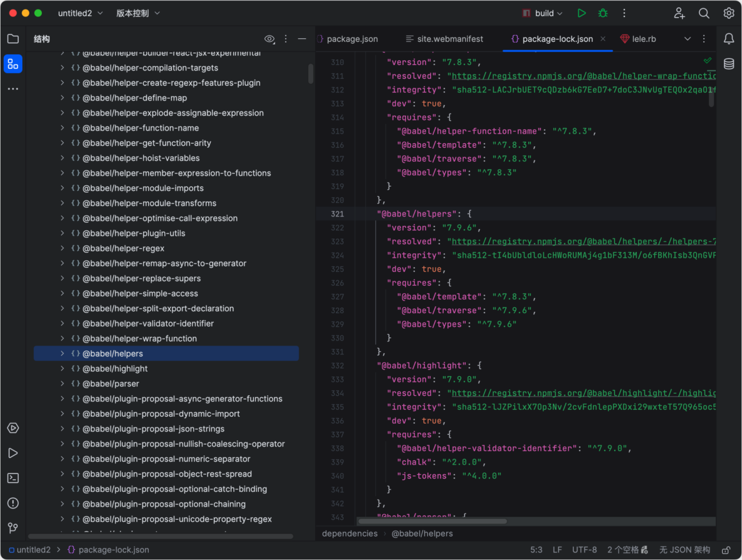Open the JSON schema selector

tap(685, 550)
